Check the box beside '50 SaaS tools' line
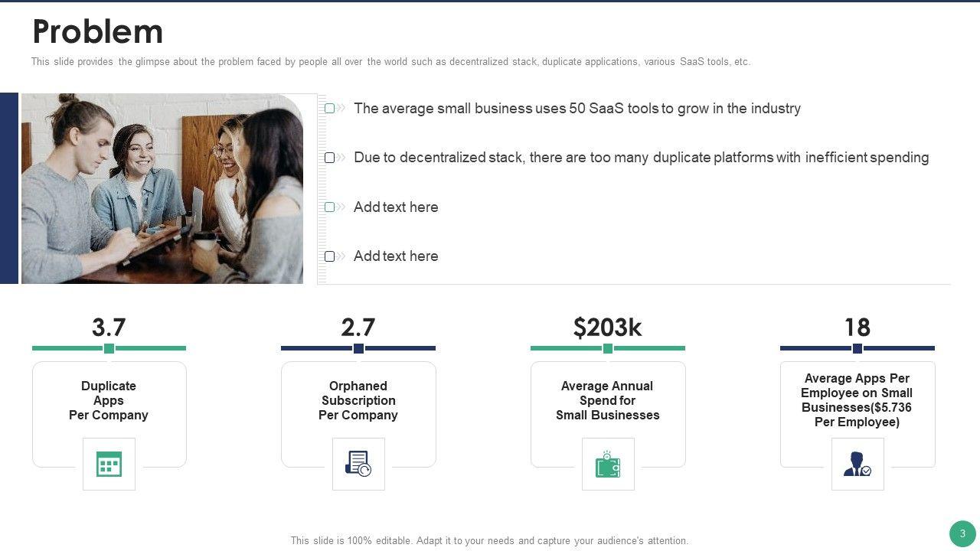Image resolution: width=980 pixels, height=551 pixels. [330, 109]
